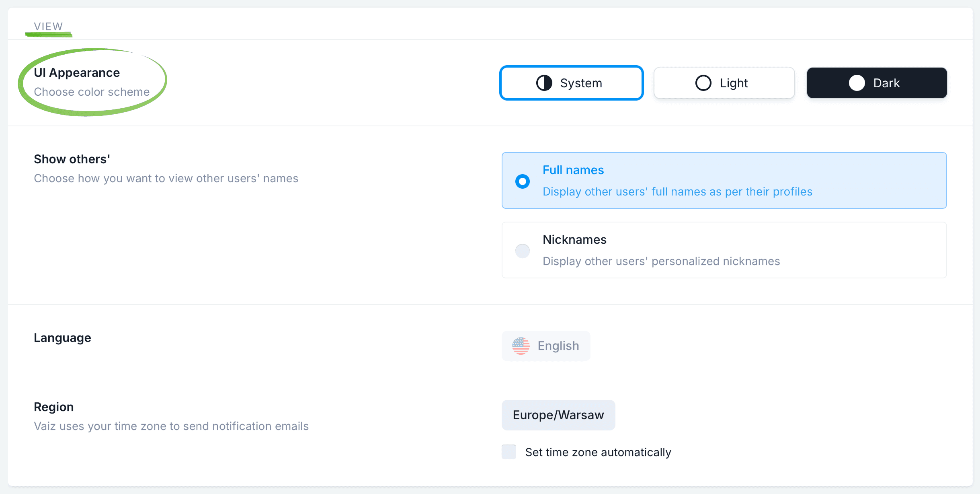Click the US flag language icon
Image resolution: width=980 pixels, height=494 pixels.
pos(521,346)
